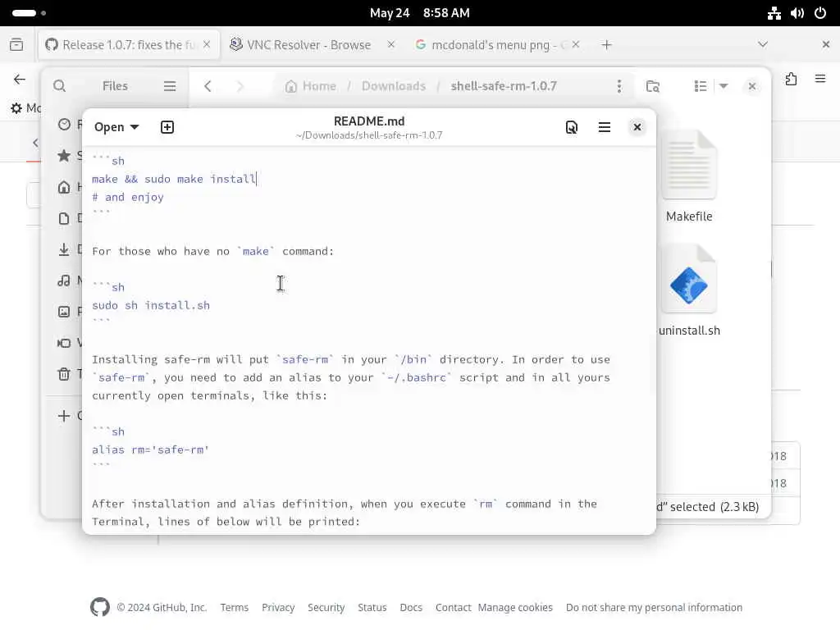Click the Files search magnifier icon

click(x=59, y=86)
